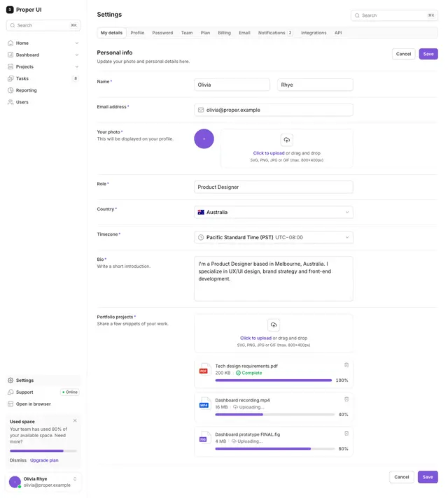Screen dimensions: 448x498
Task: Click the Email address field
Action: pyautogui.click(x=274, y=110)
